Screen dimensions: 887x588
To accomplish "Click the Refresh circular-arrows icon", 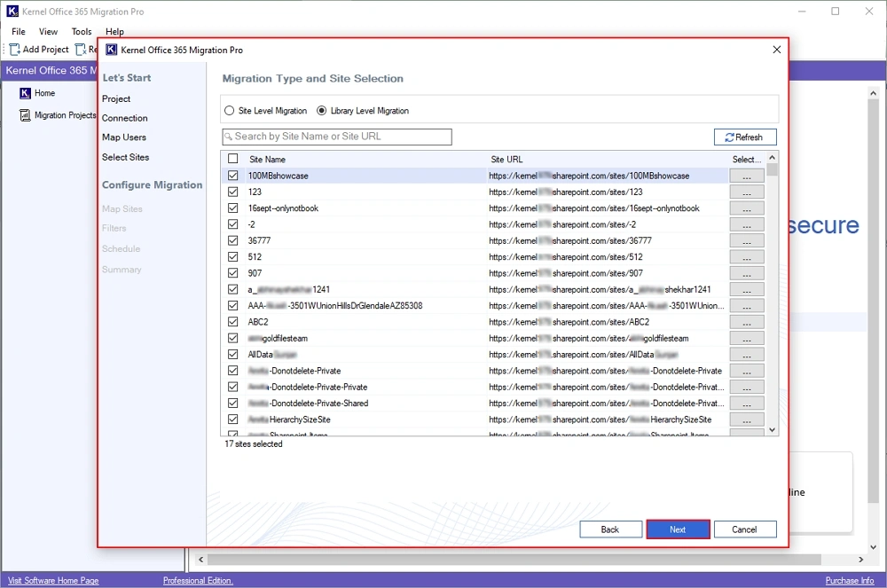I will click(x=729, y=137).
